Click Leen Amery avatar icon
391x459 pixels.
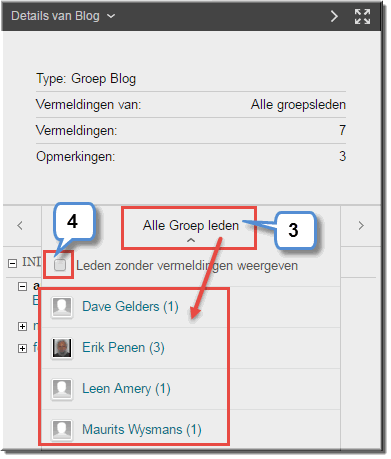(62, 389)
